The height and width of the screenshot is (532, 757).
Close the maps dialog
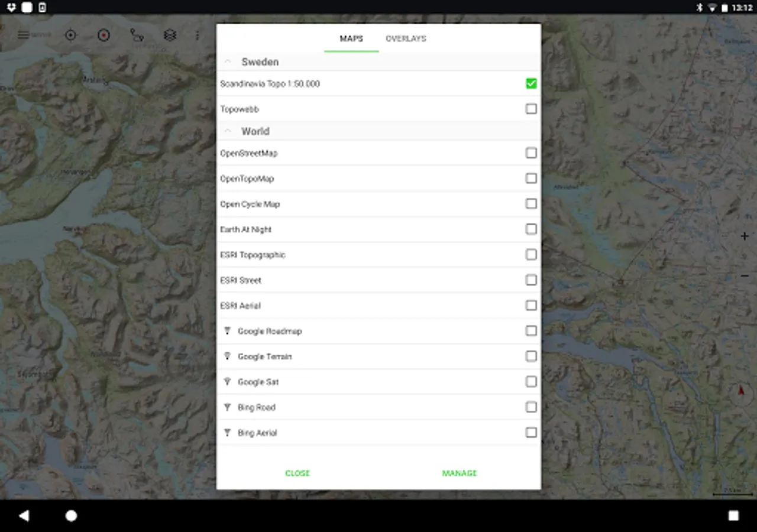[x=297, y=473]
